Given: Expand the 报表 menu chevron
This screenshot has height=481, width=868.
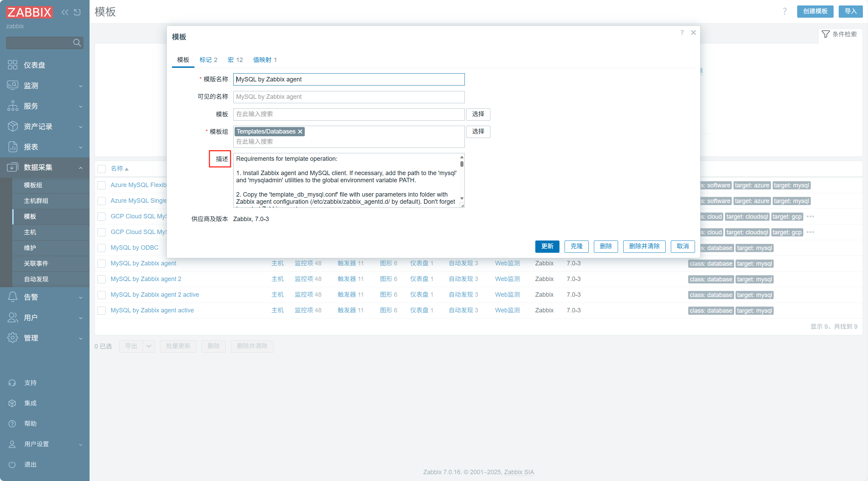Looking at the screenshot, I should pyautogui.click(x=81, y=147).
